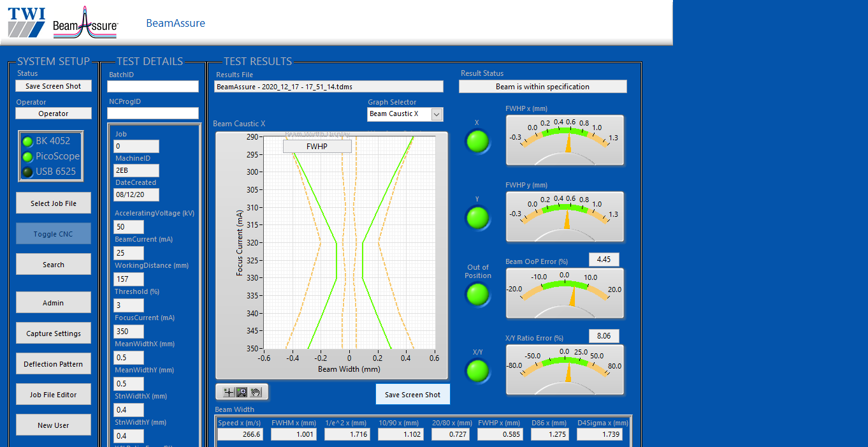Open the Deflection Pattern button

pyautogui.click(x=54, y=364)
